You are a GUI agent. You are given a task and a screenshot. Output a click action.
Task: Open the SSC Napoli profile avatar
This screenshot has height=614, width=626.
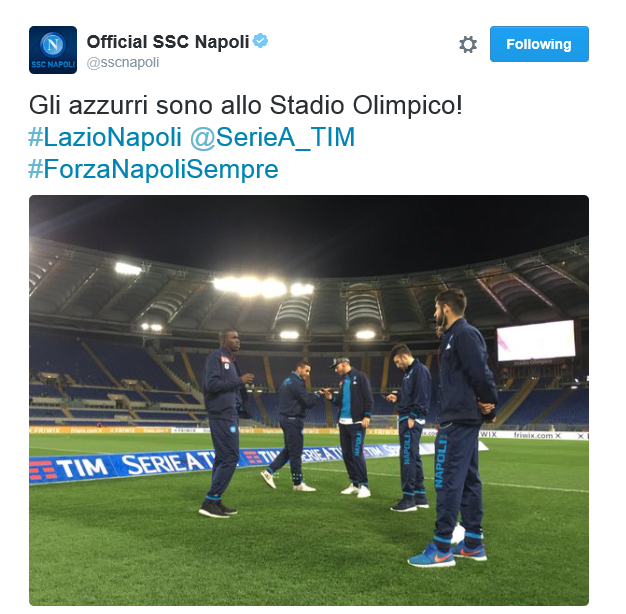point(53,50)
